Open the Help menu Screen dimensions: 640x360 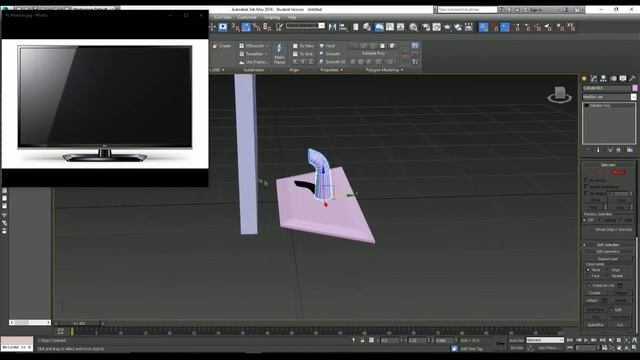(x=292, y=18)
